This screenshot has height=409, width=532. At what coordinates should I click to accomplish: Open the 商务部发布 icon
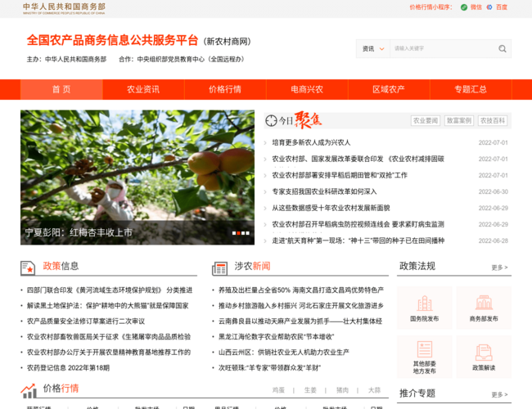point(484,303)
